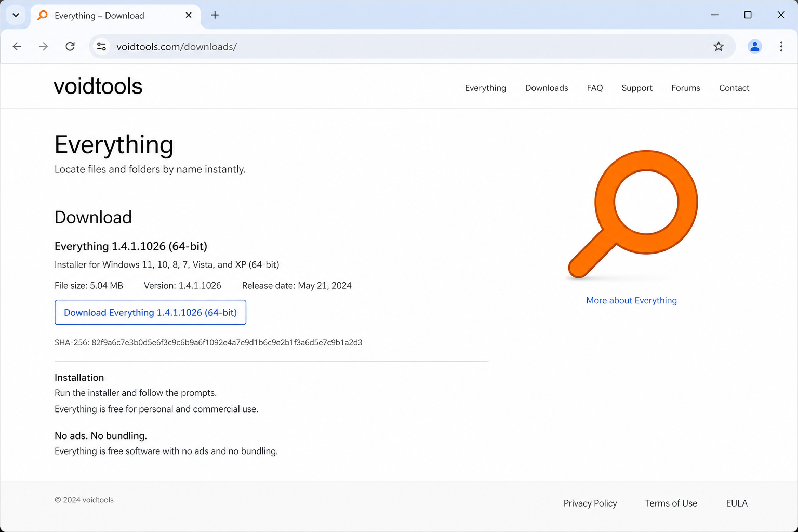The width and height of the screenshot is (798, 532).
Task: Click the Version: 1.4.1.1026 text
Action: tap(182, 285)
